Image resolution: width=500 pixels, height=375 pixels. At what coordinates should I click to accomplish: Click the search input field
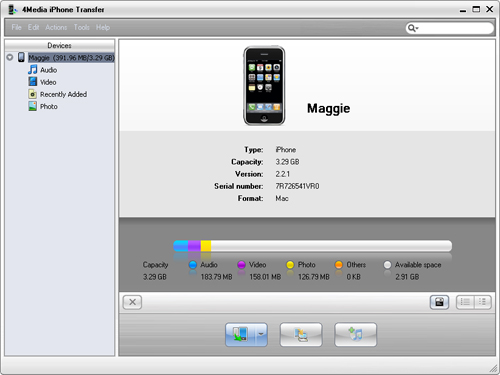pyautogui.click(x=455, y=28)
